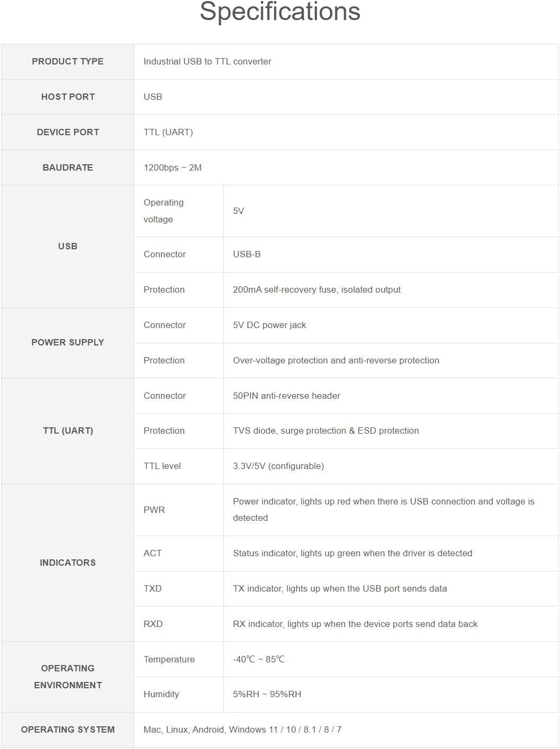Click the DEVICE PORT label
Viewport: 560px width, 749px height.
pos(68,132)
